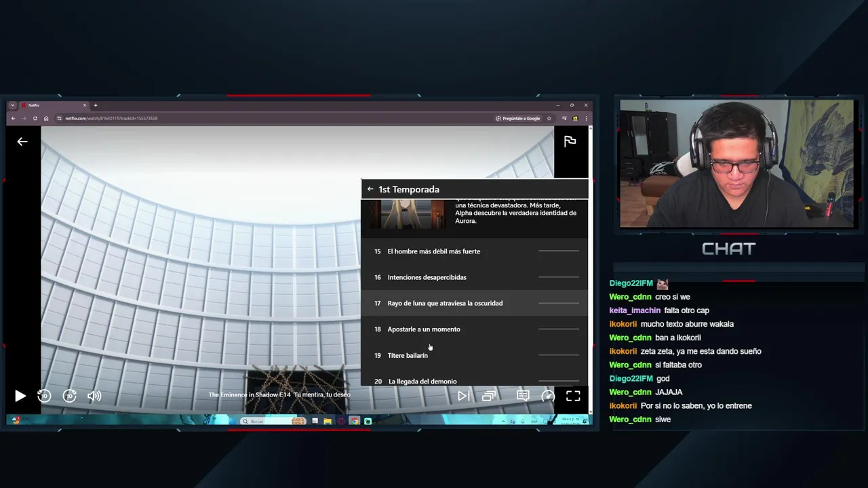The width and height of the screenshot is (868, 488).
Task: Enter fullscreen mode in the player
Action: click(573, 396)
